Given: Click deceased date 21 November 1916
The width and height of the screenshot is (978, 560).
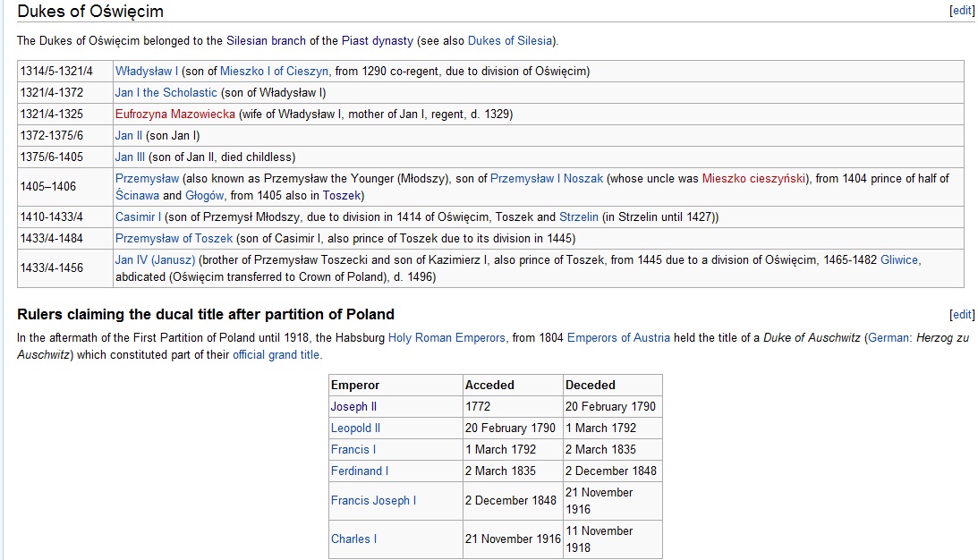Looking at the screenshot, I should pos(613,501).
